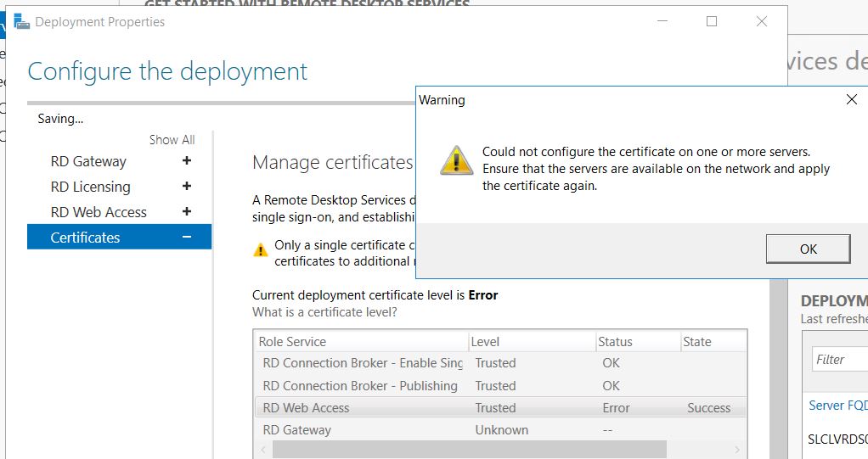Click the left scroll arrow under table
The height and width of the screenshot is (459, 868).
[x=263, y=450]
